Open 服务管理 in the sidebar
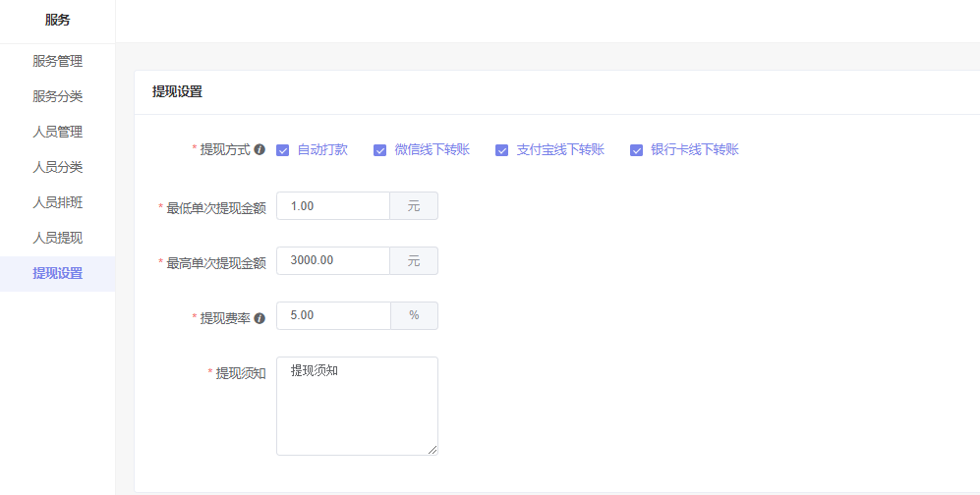This screenshot has width=980, height=495. pyautogui.click(x=57, y=61)
